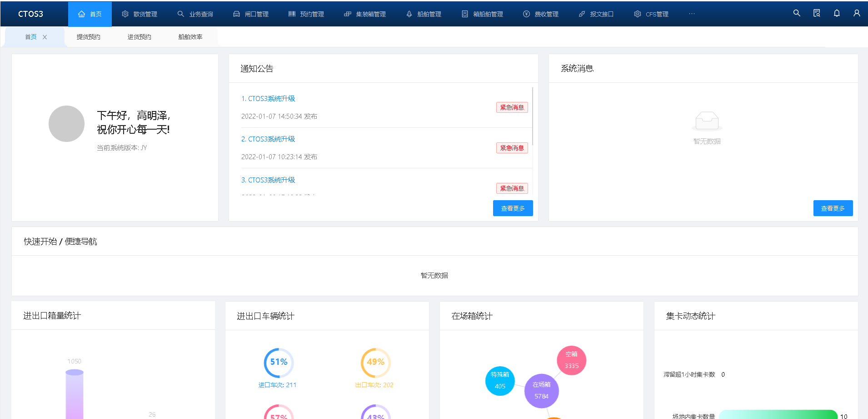This screenshot has height=419, width=868.
Task: Open notifications bell icon
Action: point(837,13)
